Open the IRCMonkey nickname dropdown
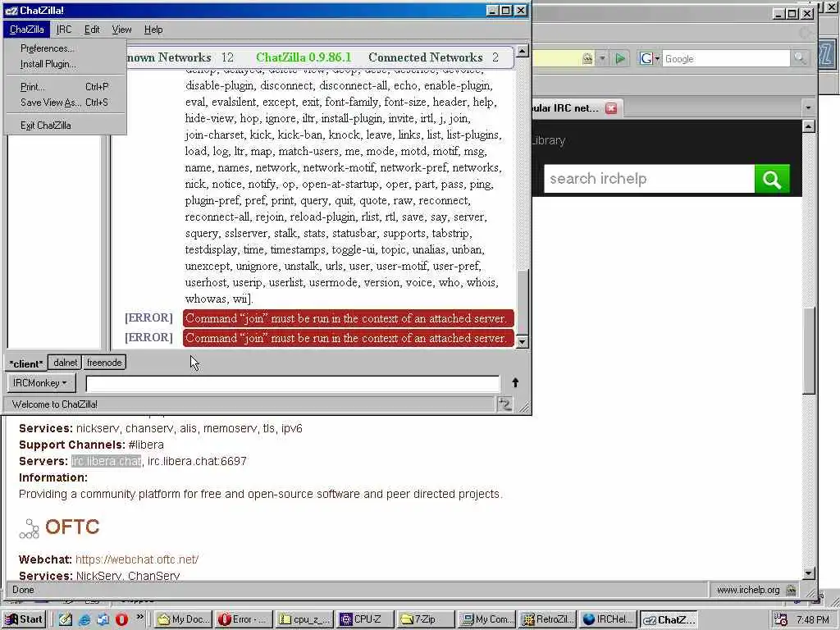The width and height of the screenshot is (840, 630). coord(41,383)
